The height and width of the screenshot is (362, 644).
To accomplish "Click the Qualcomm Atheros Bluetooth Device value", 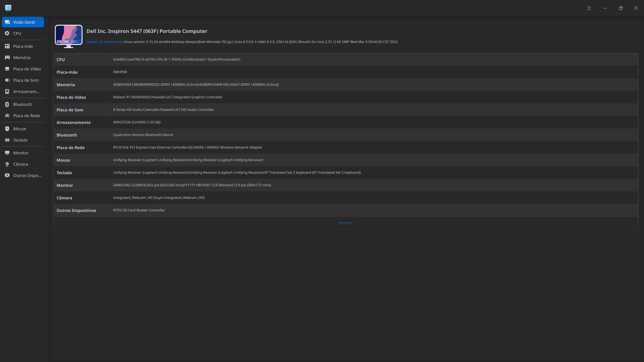I will click(x=143, y=135).
